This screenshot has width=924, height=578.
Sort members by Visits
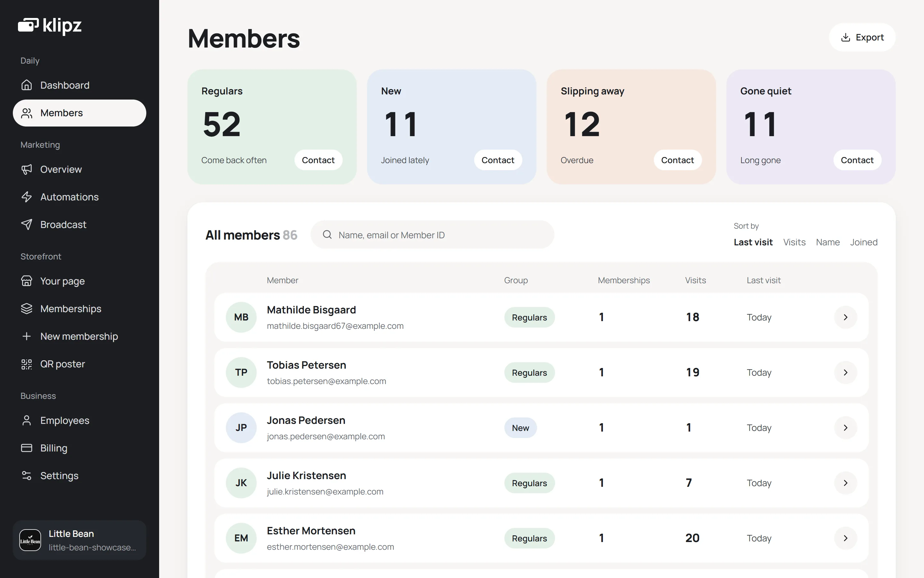[794, 242]
